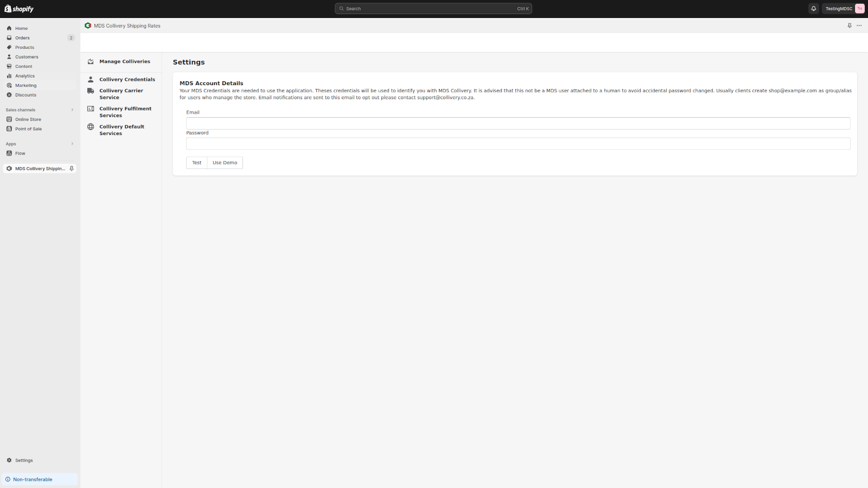868x488 pixels.
Task: Open Customers in the sidebar
Action: (27, 57)
